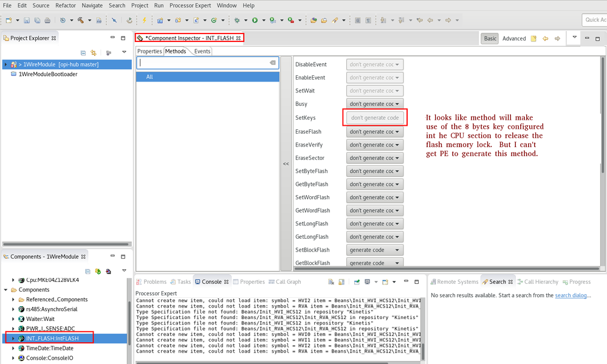This screenshot has height=364, width=607.
Task: Click the Search flashlight toolbar icon
Action: pyautogui.click(x=335, y=20)
